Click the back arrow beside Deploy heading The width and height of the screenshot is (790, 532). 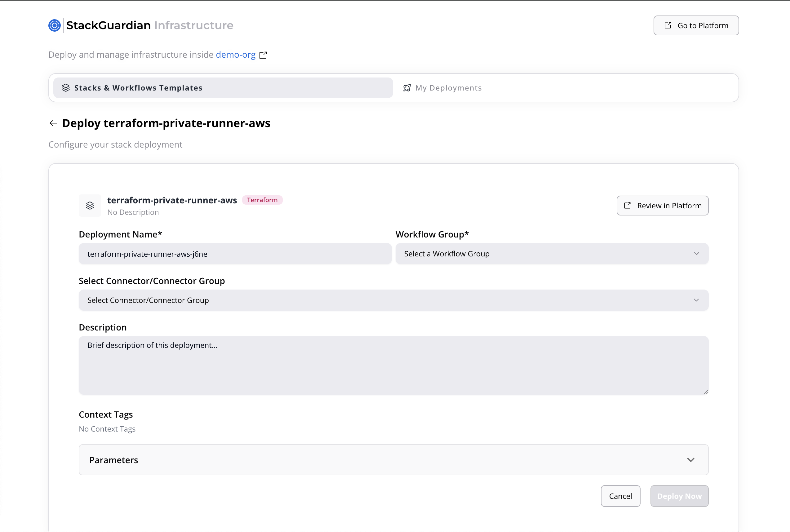(x=53, y=123)
